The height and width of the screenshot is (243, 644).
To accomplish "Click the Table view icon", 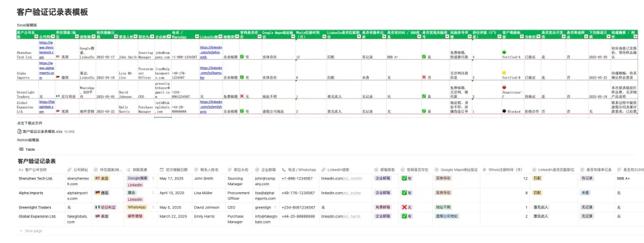I will coord(21,149).
